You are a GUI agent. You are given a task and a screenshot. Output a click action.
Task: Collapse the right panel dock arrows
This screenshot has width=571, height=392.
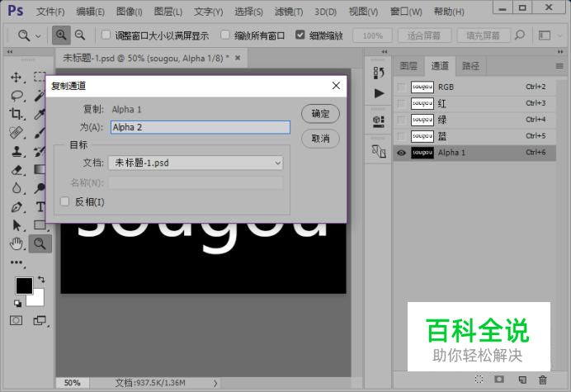560,52
